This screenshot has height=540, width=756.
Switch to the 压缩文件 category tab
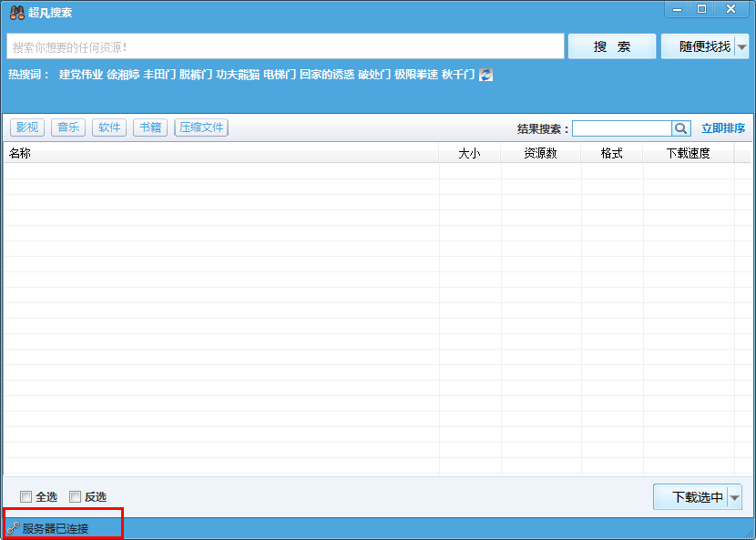point(200,127)
